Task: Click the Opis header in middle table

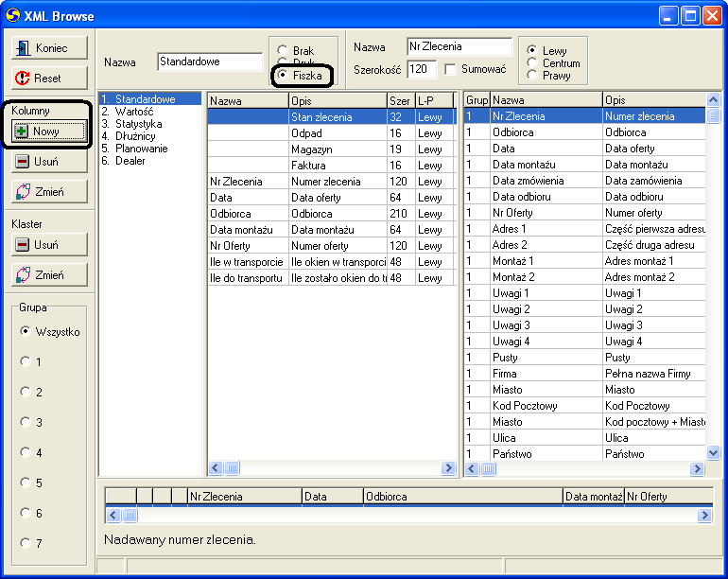Action: point(338,101)
